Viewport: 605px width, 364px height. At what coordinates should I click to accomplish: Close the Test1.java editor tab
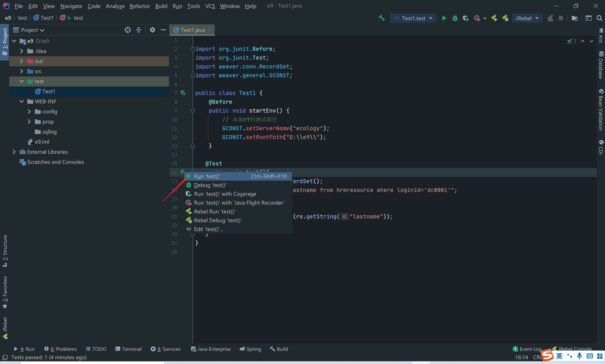[x=210, y=30]
